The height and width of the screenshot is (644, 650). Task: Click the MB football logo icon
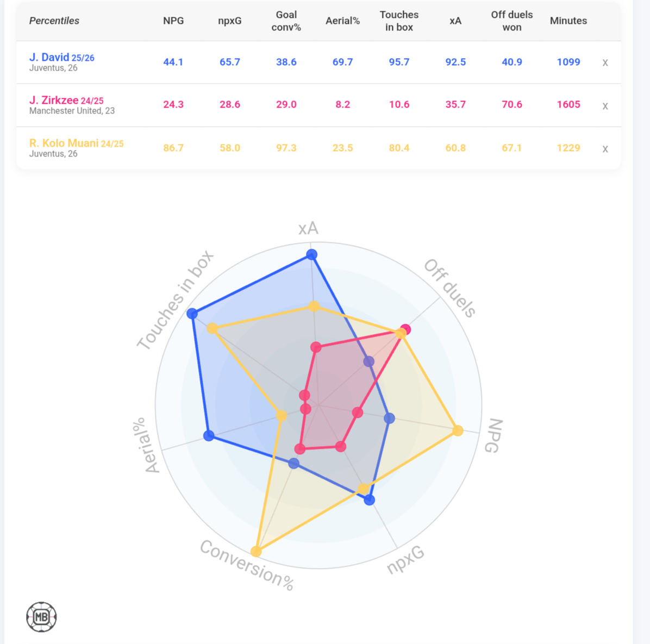tap(41, 617)
